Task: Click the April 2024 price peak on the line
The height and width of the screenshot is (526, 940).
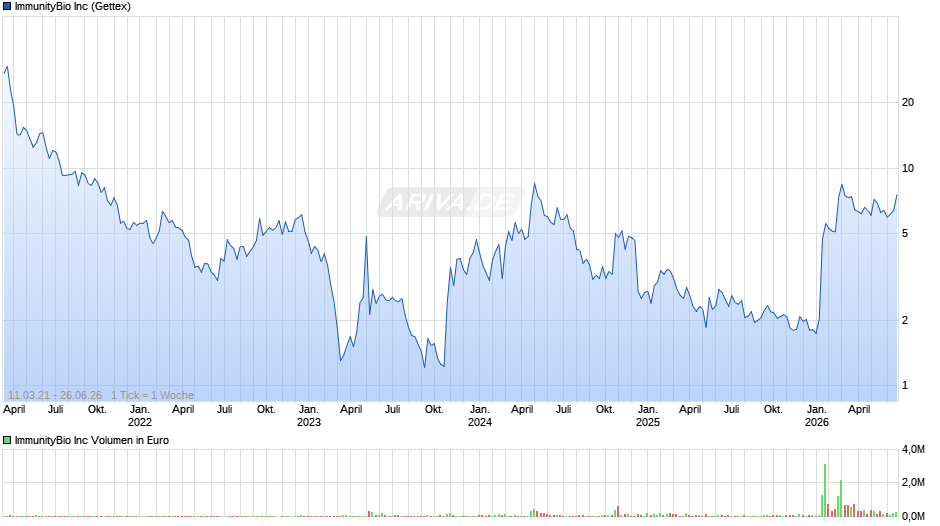Action: click(x=535, y=184)
